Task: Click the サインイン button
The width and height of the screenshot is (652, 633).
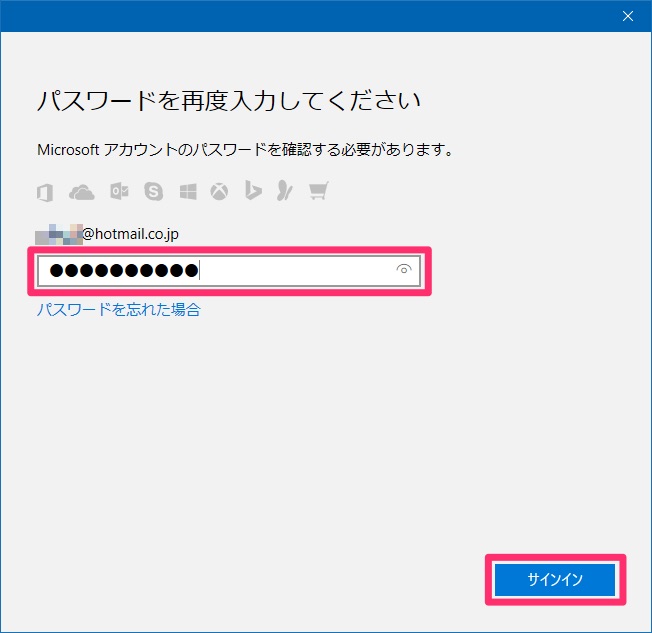Action: [555, 579]
